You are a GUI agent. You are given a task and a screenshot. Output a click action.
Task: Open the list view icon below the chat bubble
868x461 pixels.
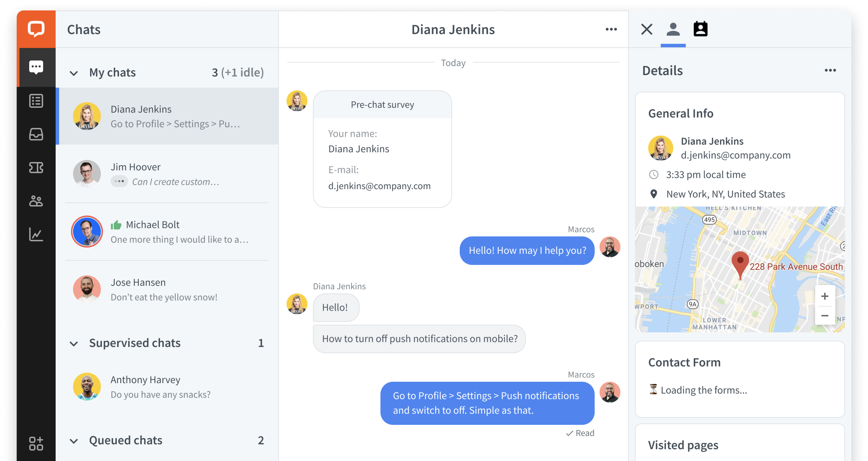[x=36, y=100]
